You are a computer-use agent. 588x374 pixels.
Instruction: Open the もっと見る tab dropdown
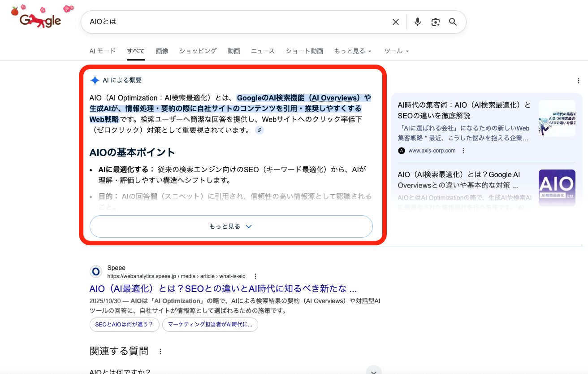point(353,51)
